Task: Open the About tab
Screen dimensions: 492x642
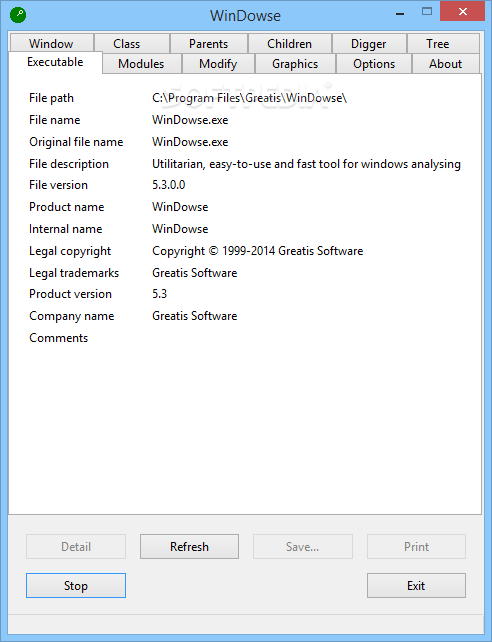Action: 445,64
